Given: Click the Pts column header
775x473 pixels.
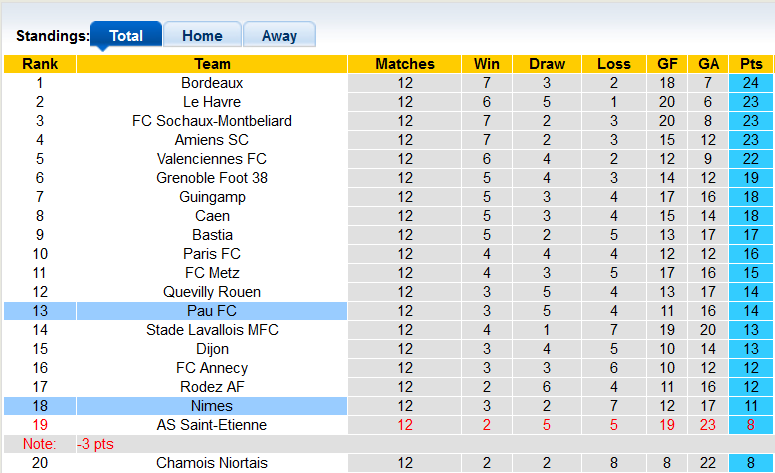Looking at the screenshot, I should [x=751, y=64].
